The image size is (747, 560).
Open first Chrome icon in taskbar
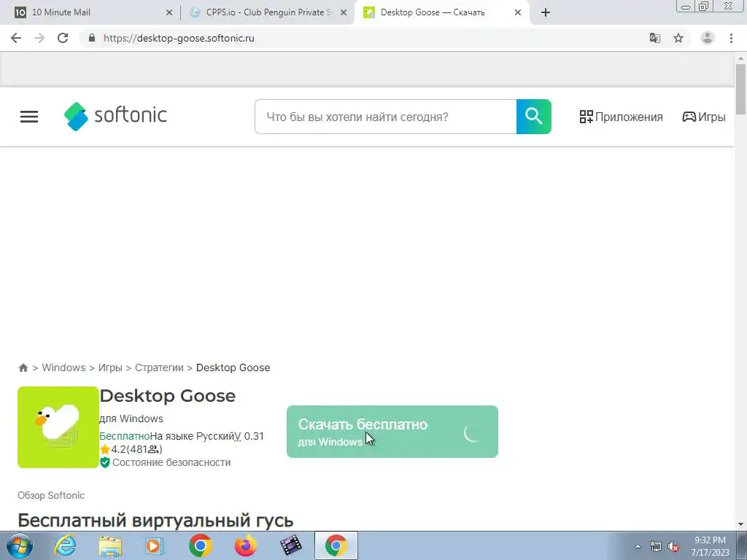coord(200,545)
